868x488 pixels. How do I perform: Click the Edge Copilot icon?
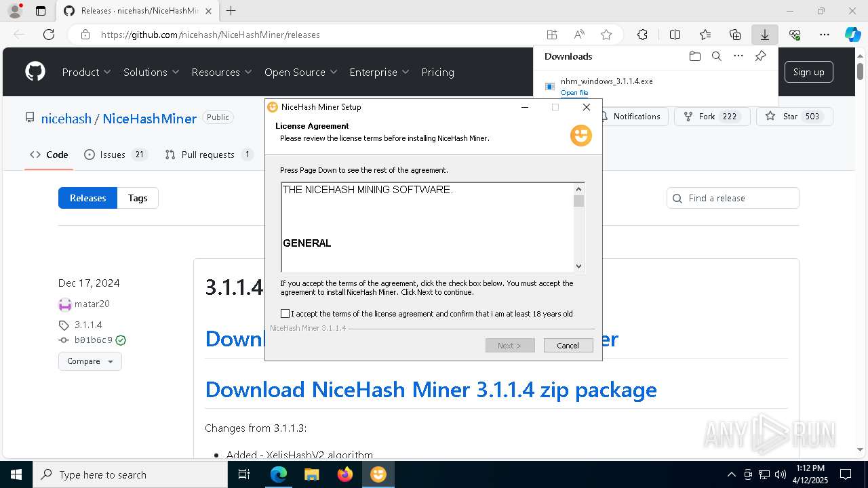coord(852,35)
